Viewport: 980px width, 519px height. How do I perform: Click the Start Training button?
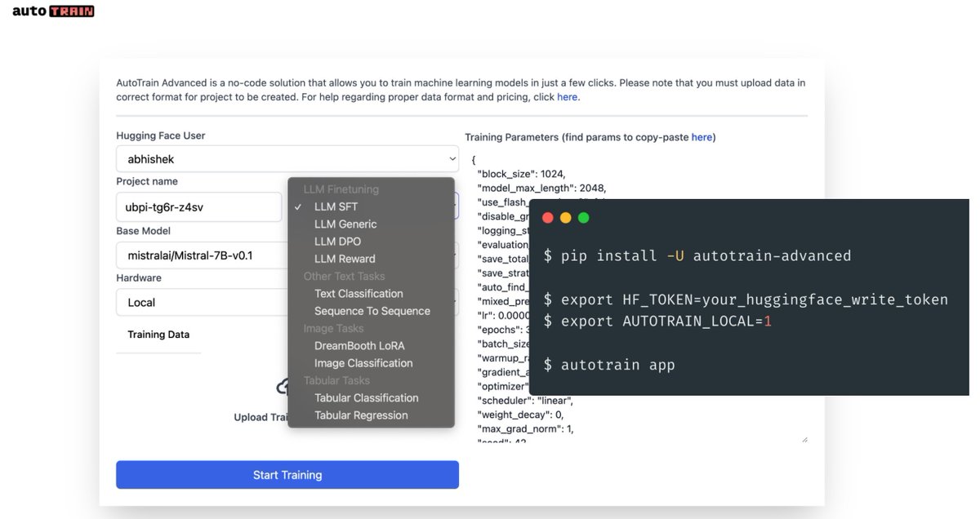pos(287,475)
